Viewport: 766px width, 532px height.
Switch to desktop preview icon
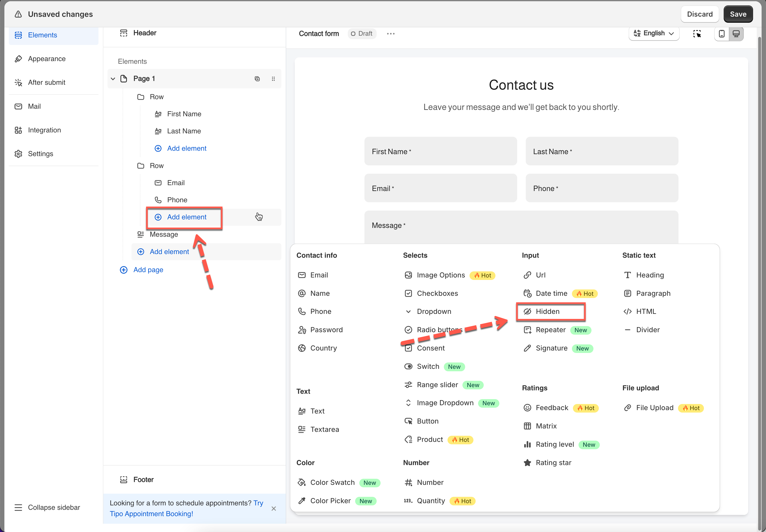736,34
